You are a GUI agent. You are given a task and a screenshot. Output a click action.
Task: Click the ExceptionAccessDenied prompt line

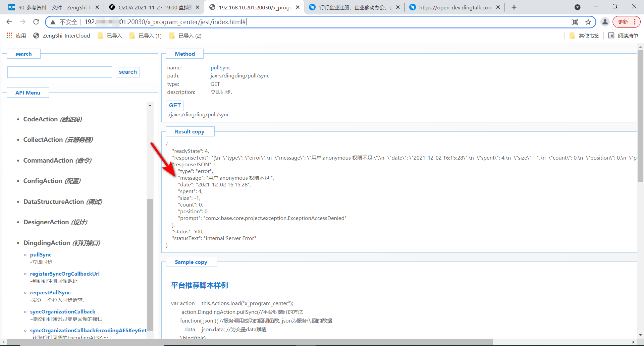262,218
